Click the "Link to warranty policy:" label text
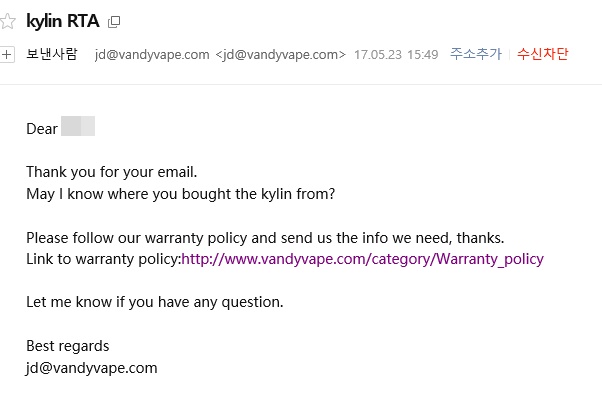This screenshot has width=602, height=415. [104, 259]
